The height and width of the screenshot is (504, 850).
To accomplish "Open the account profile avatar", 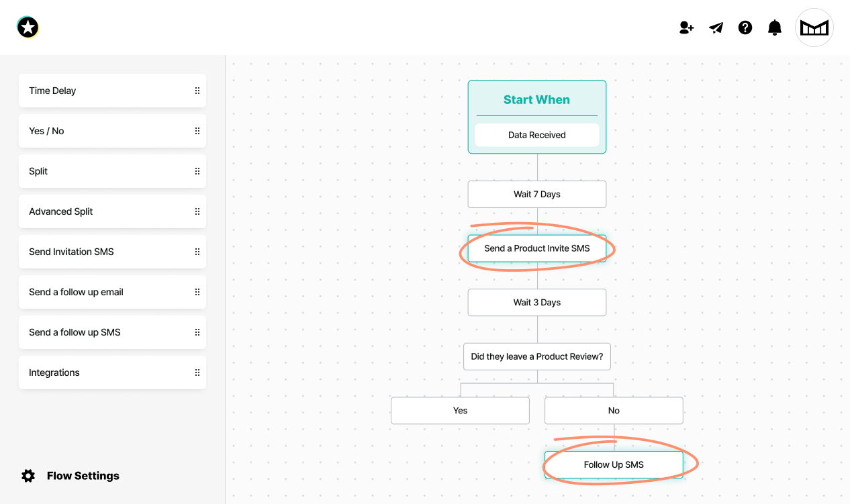I will (x=814, y=28).
